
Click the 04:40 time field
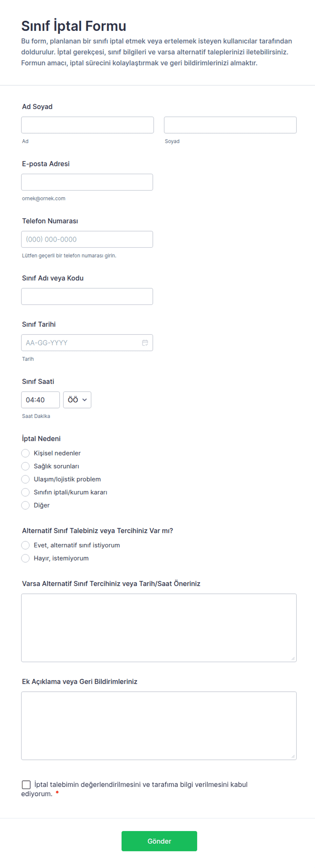point(40,400)
